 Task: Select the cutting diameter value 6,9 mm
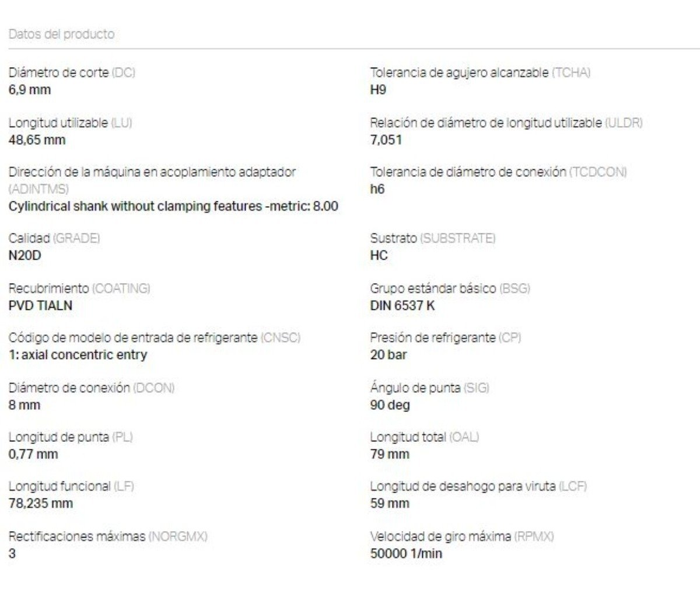30,90
